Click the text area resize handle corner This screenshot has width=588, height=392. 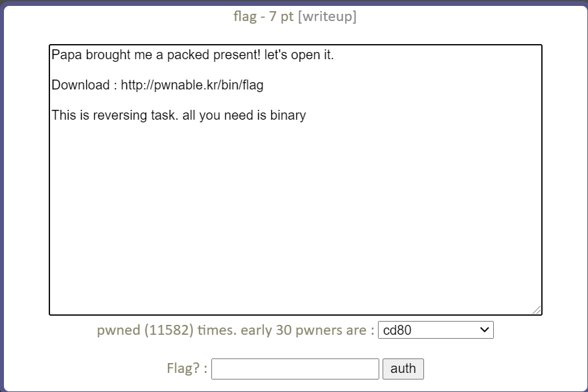click(x=537, y=310)
